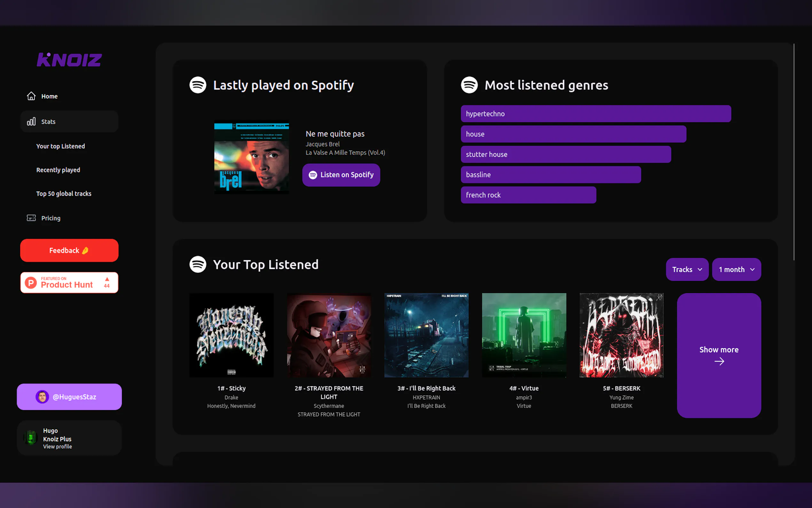
Task: Click the 'Hugo' user name
Action: (51, 431)
